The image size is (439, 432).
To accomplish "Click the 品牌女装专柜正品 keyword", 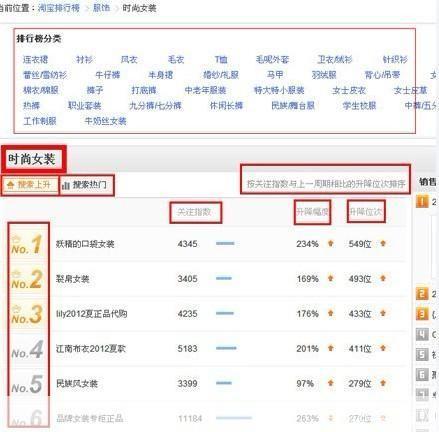I will coord(90,418).
